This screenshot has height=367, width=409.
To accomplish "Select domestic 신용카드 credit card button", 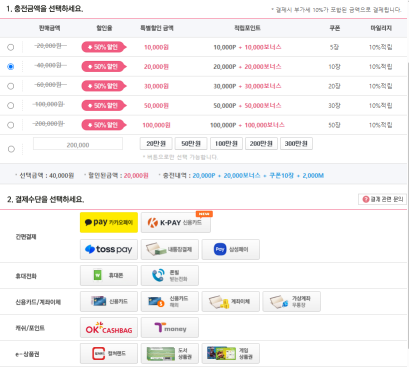I will (109, 301).
